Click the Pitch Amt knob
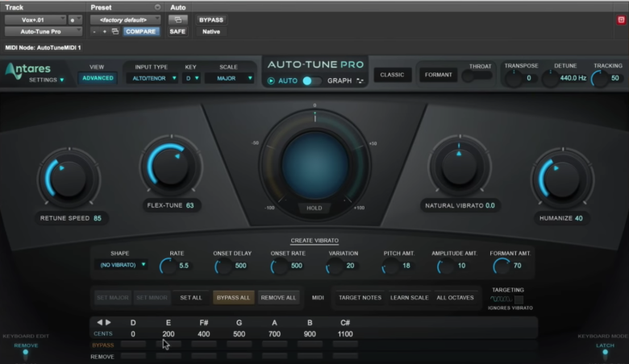The height and width of the screenshot is (364, 629). pos(390,266)
